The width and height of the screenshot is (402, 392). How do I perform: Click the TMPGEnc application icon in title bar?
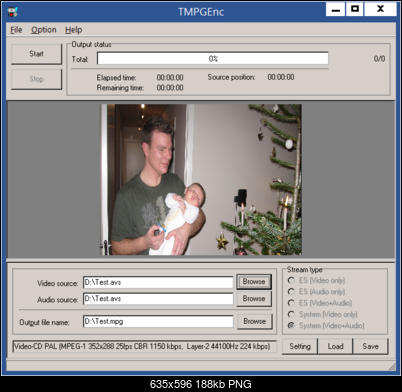[13, 12]
